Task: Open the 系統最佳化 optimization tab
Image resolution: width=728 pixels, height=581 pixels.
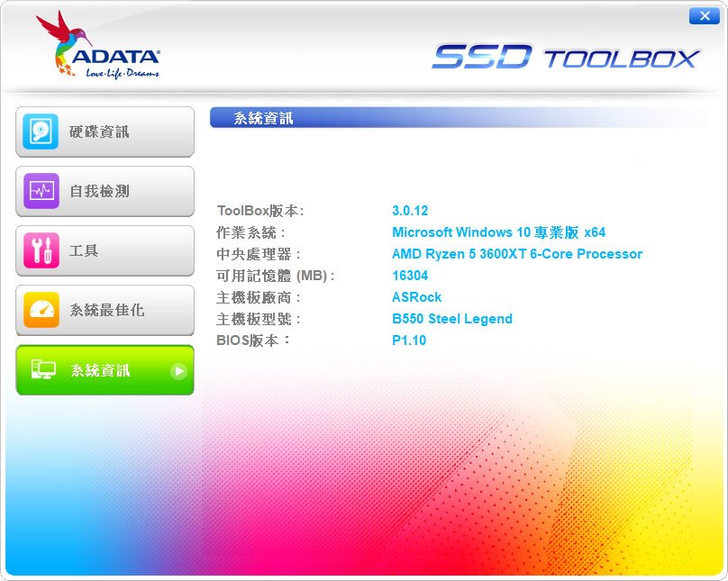Action: click(x=105, y=310)
